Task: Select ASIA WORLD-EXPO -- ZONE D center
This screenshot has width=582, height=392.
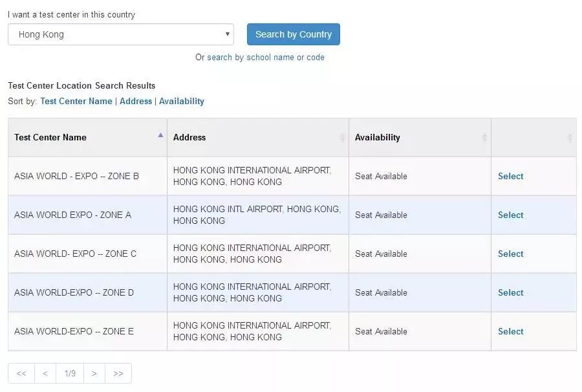Action: (x=510, y=292)
